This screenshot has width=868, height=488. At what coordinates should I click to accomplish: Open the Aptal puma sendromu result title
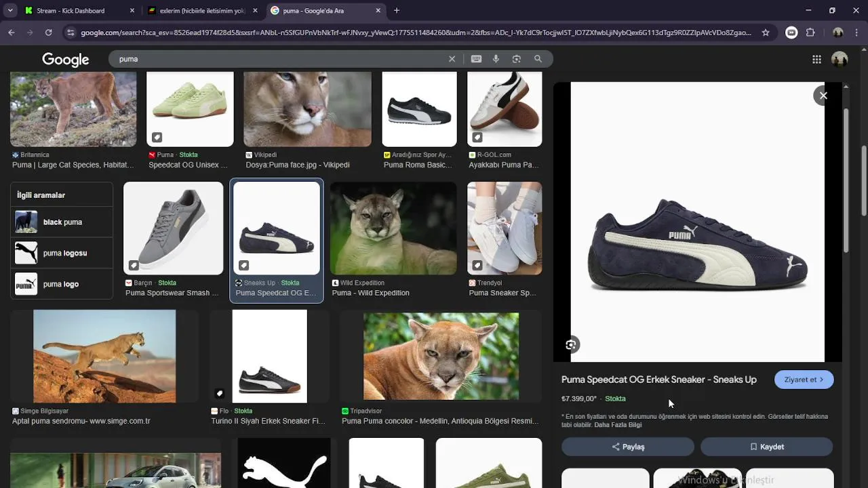[81, 421]
